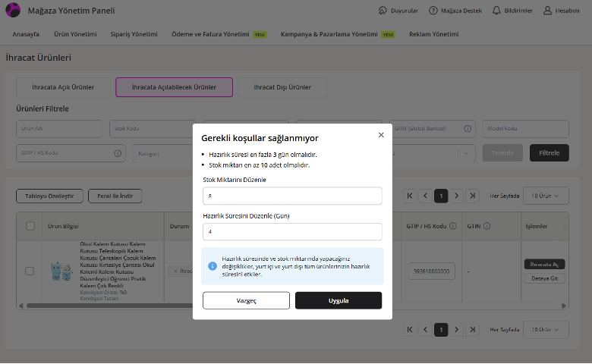The width and height of the screenshot is (592, 364).
Task: Go to last page in top pagination
Action: [x=472, y=196]
